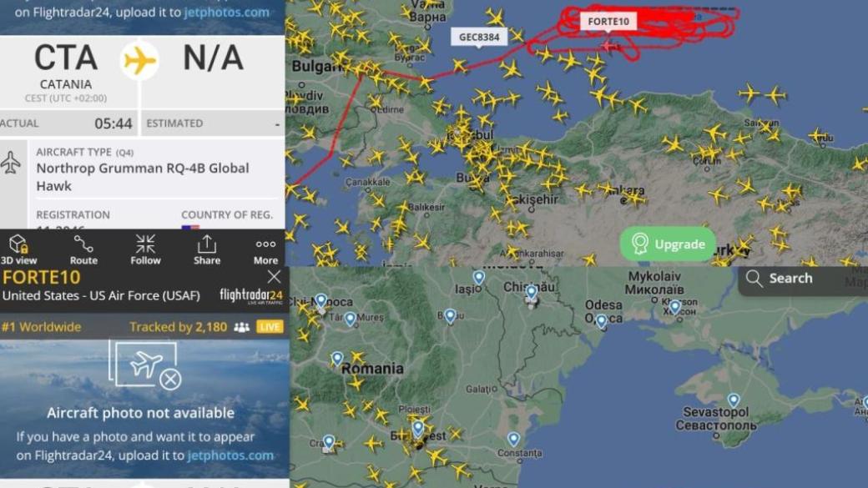Click the red FORTE10 aircraft icon

(x=608, y=47)
